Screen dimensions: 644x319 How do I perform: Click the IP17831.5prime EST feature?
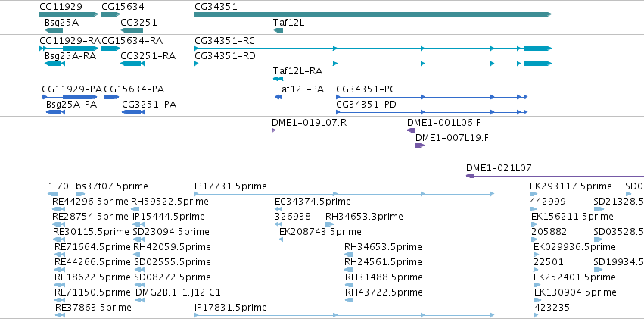click(x=344, y=315)
